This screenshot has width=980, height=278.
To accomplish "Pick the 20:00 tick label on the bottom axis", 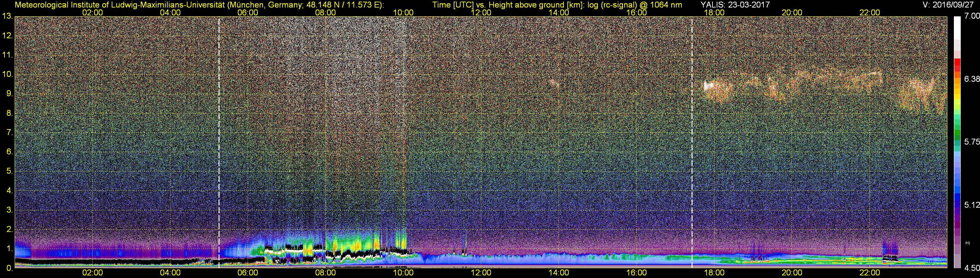I will [x=792, y=273].
